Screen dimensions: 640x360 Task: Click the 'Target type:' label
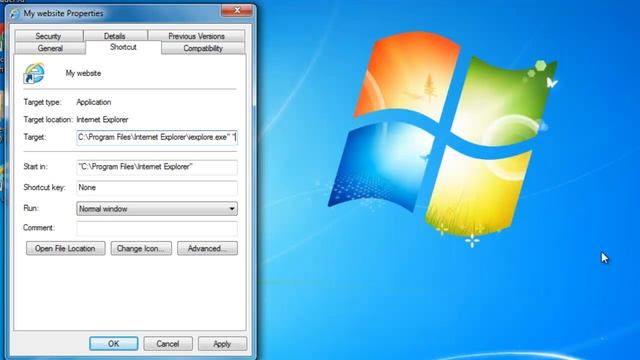click(x=42, y=102)
